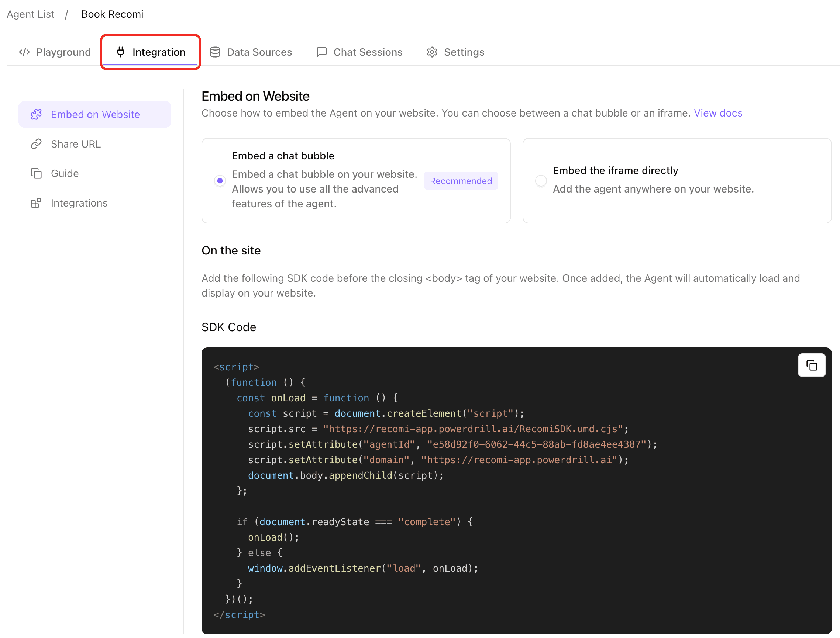Viewport: 840px width, 638px height.
Task: Click the document.body.appendChild line
Action: 346,475
